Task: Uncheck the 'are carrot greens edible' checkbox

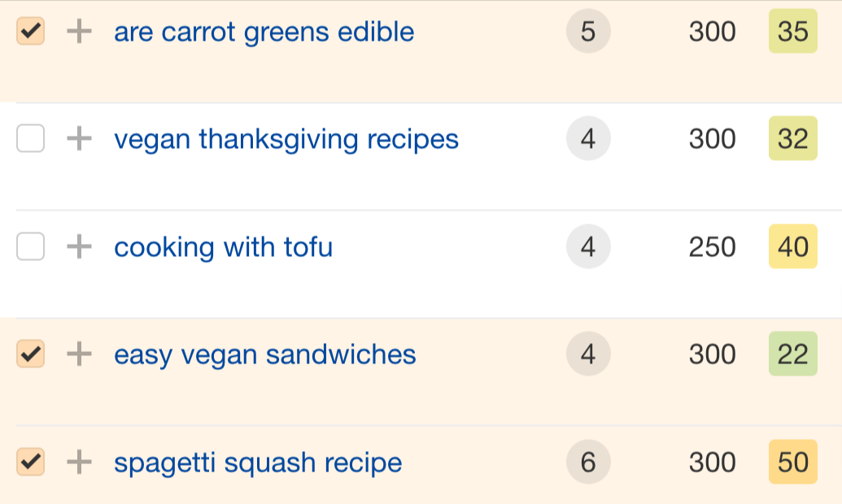Action: 31,32
